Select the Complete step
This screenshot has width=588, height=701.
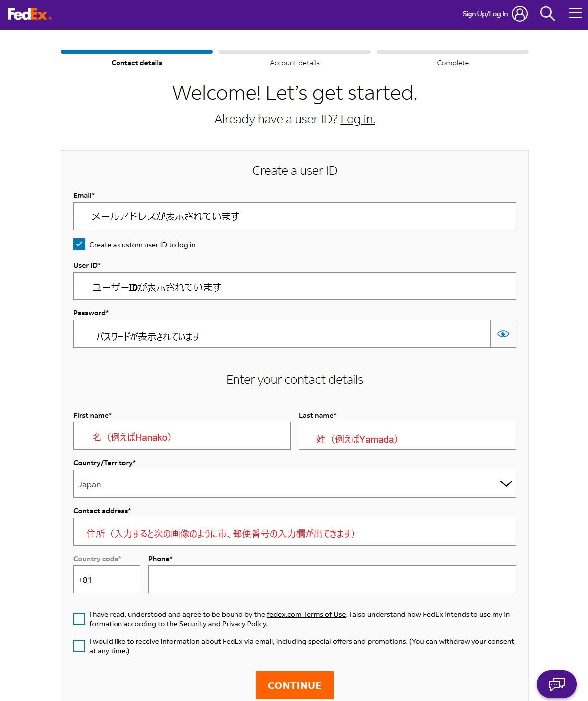tap(452, 63)
